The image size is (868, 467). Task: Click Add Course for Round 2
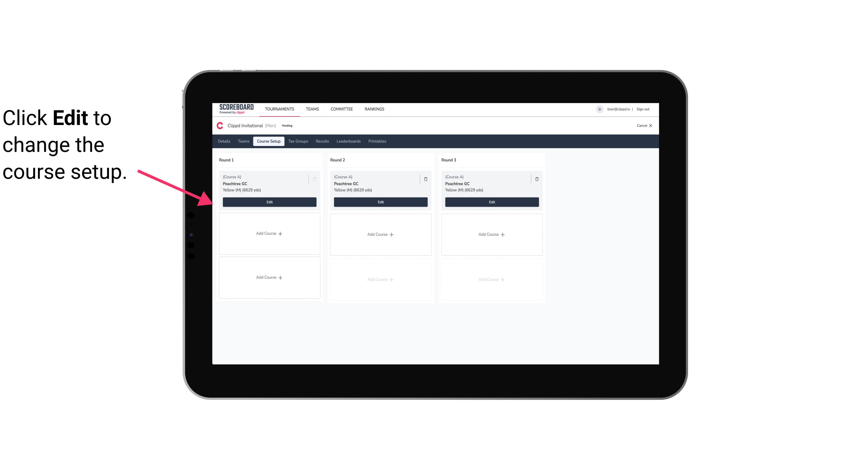point(380,234)
